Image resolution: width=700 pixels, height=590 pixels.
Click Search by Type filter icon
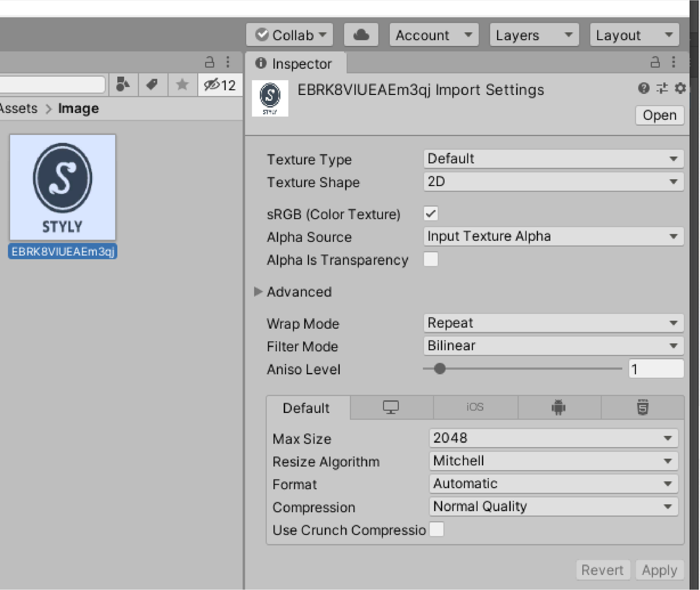click(123, 84)
